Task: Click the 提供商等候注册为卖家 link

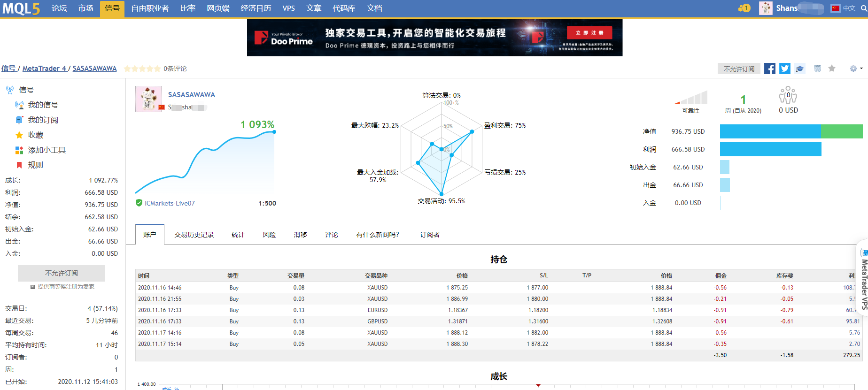Action: [x=66, y=287]
